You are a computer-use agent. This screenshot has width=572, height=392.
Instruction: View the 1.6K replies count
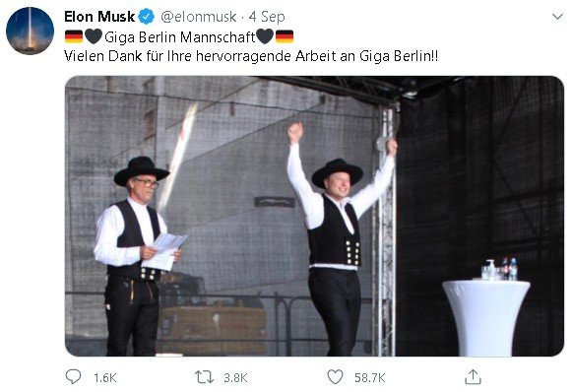coord(105,378)
